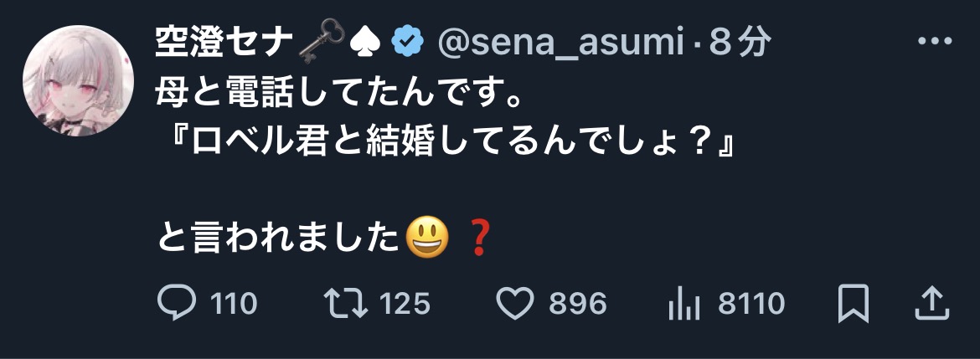The width and height of the screenshot is (980, 359).
Task: Click the repost arrows icon
Action: tap(347, 303)
